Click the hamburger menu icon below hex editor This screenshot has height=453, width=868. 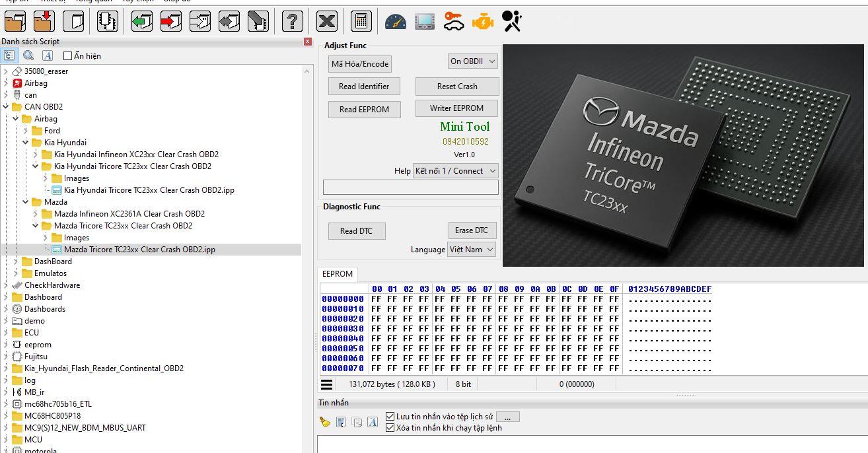pyautogui.click(x=326, y=384)
